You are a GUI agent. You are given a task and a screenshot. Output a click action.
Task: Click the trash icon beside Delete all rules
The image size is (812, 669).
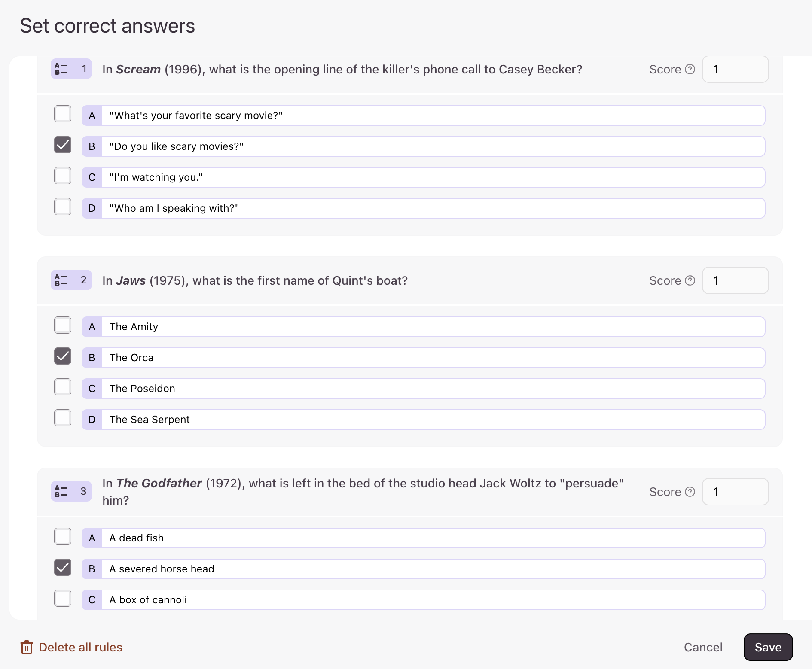pyautogui.click(x=27, y=647)
